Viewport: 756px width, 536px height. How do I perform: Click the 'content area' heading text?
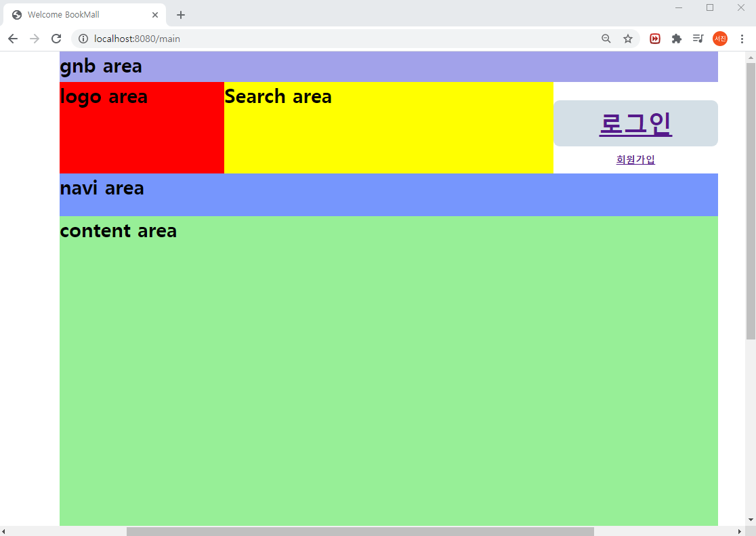118,231
